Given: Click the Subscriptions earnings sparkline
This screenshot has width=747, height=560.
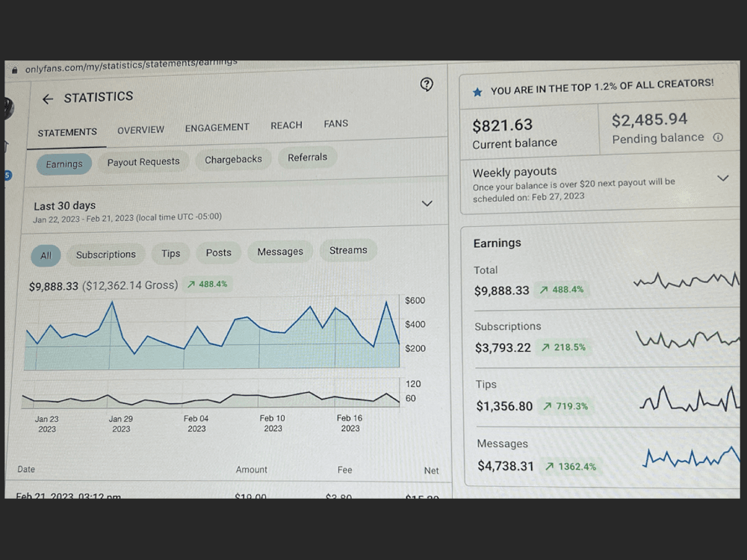Looking at the screenshot, I should (688, 340).
